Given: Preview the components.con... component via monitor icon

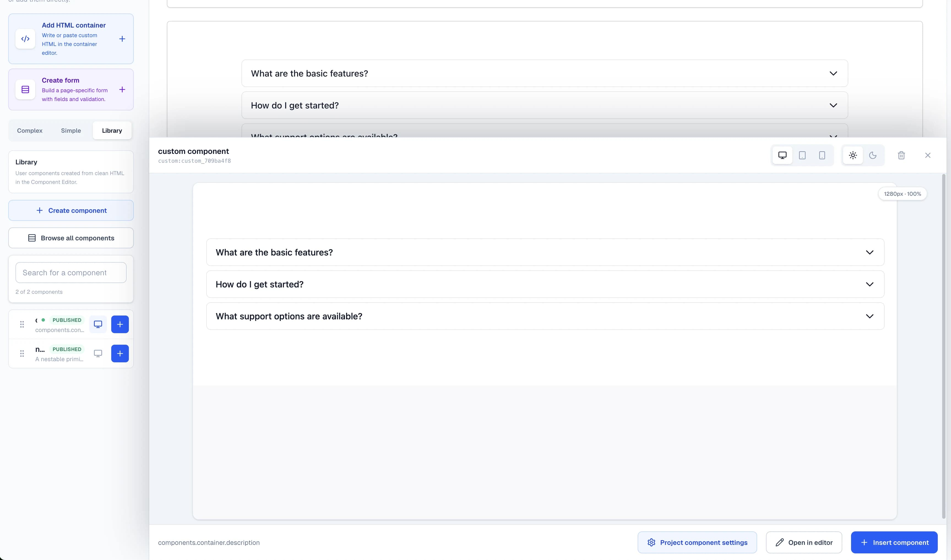Looking at the screenshot, I should click(x=98, y=324).
